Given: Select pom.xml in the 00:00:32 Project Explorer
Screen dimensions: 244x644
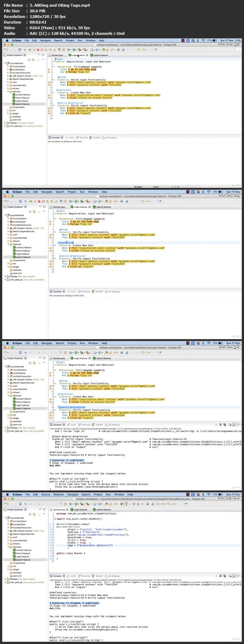Looking at the screenshot, I should 17,120.
